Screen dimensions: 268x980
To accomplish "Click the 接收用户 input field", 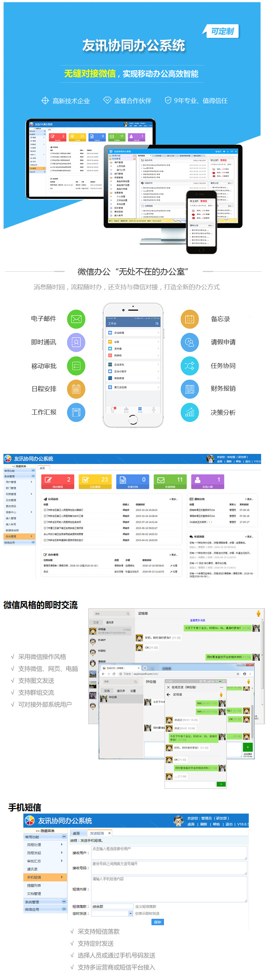I will (x=169, y=852).
